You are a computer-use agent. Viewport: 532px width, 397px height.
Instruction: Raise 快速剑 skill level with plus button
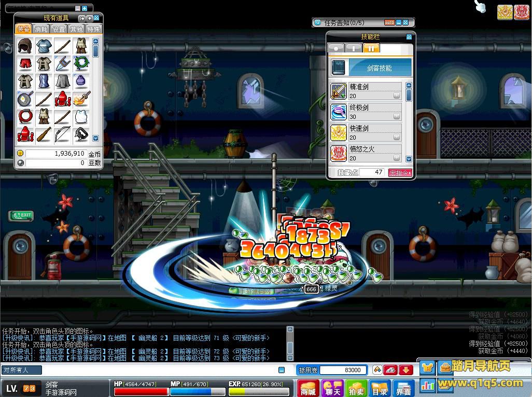(x=397, y=138)
